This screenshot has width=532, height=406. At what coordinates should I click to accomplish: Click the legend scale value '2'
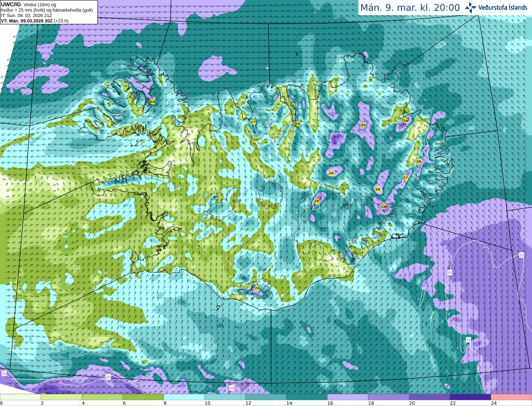42,403
